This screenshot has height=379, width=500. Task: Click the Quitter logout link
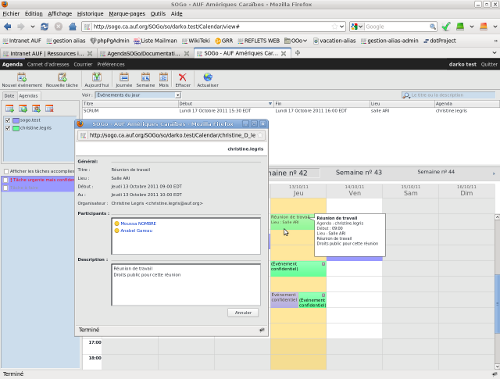pos(489,64)
